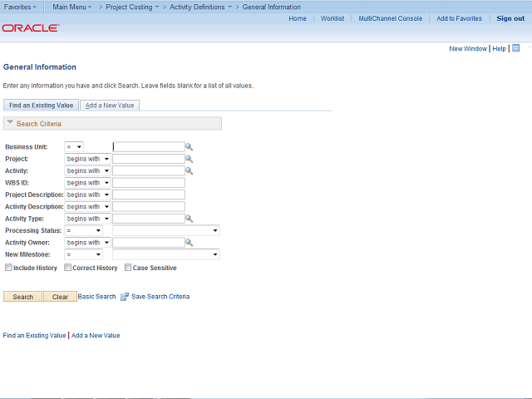Click the Business Unit lookup magnifier icon
The width and height of the screenshot is (532, 399).
(x=190, y=147)
